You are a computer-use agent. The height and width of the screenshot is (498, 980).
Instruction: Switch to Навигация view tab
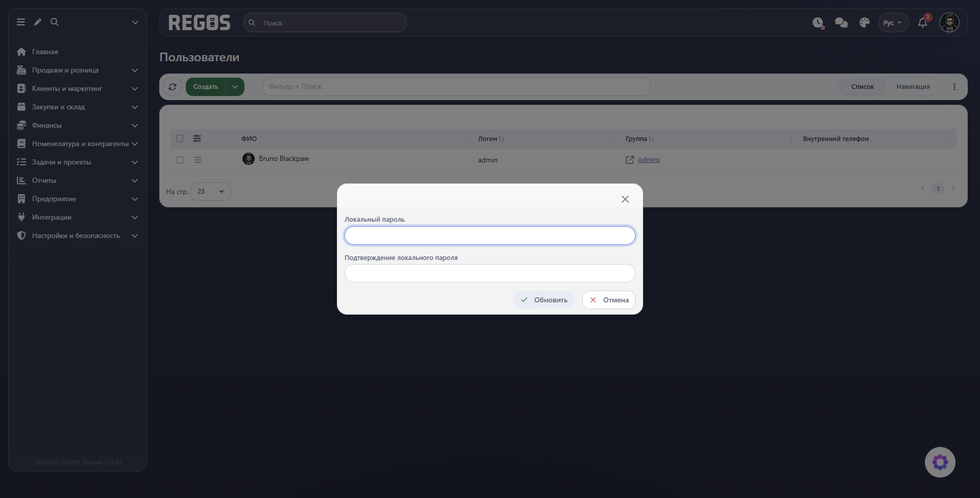[913, 87]
